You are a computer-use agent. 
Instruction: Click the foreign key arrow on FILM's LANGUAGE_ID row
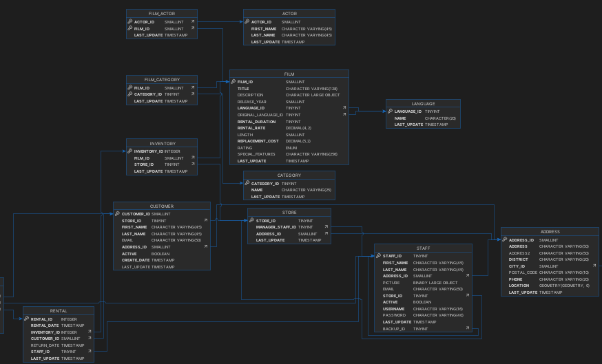(344, 108)
